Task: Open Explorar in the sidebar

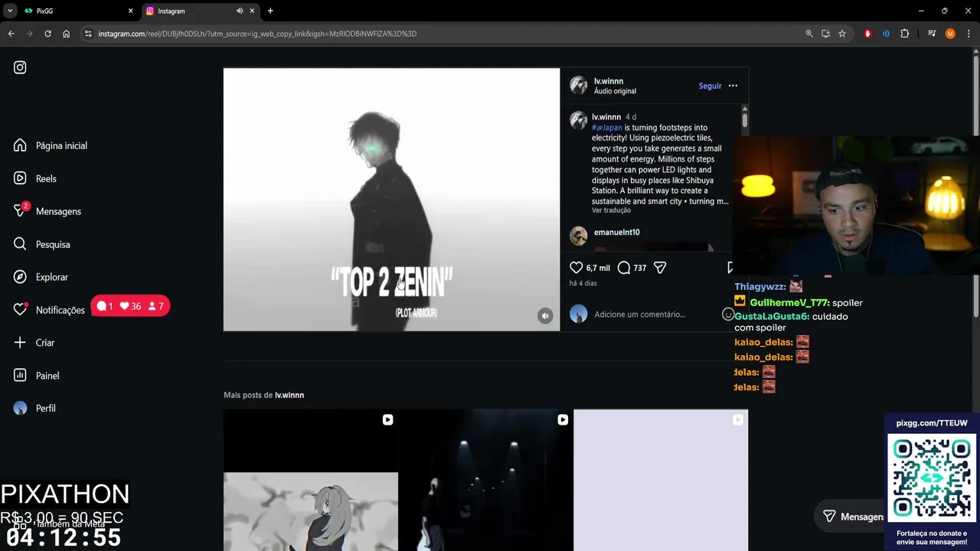Action: [x=41, y=277]
